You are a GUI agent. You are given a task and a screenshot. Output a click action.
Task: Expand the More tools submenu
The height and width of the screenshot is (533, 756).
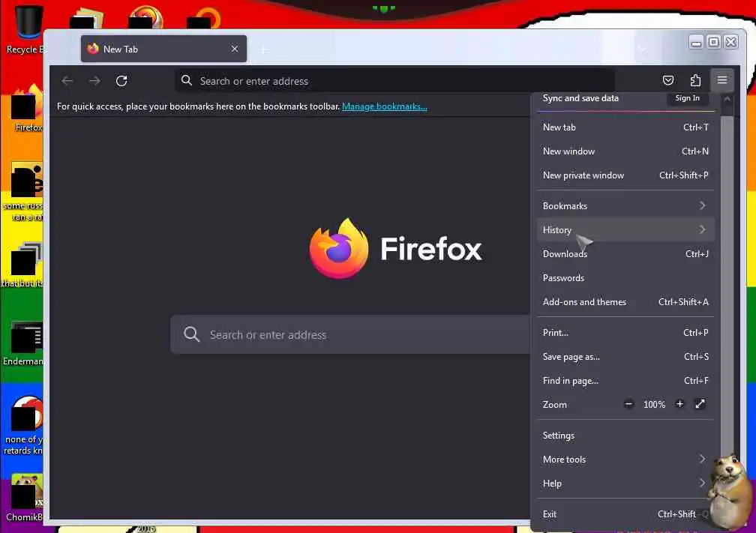pyautogui.click(x=625, y=460)
